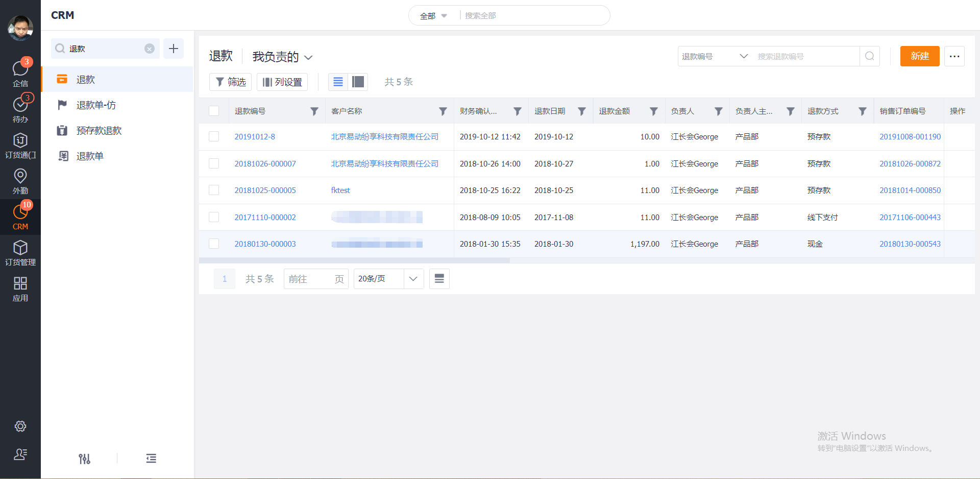
Task: Collapse the navigation menu panel
Action: click(151, 459)
